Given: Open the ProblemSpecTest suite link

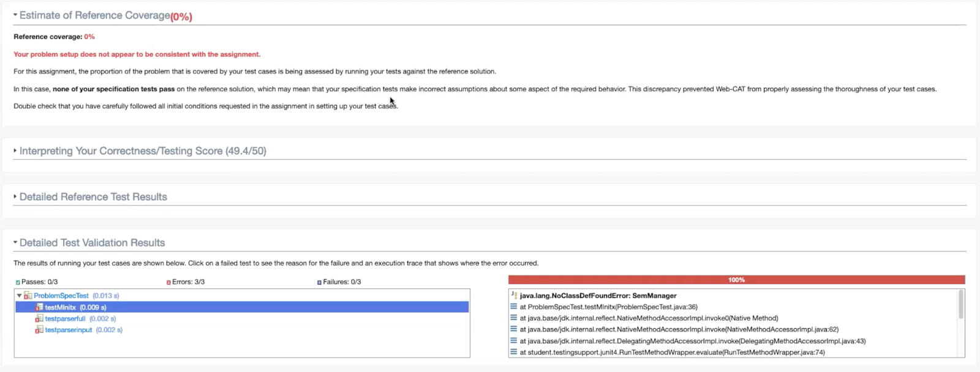Looking at the screenshot, I should click(x=61, y=296).
